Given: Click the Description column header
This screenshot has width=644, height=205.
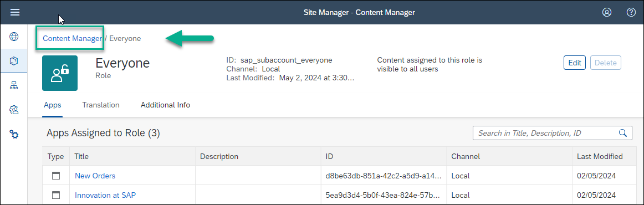Looking at the screenshot, I should [x=258, y=156].
